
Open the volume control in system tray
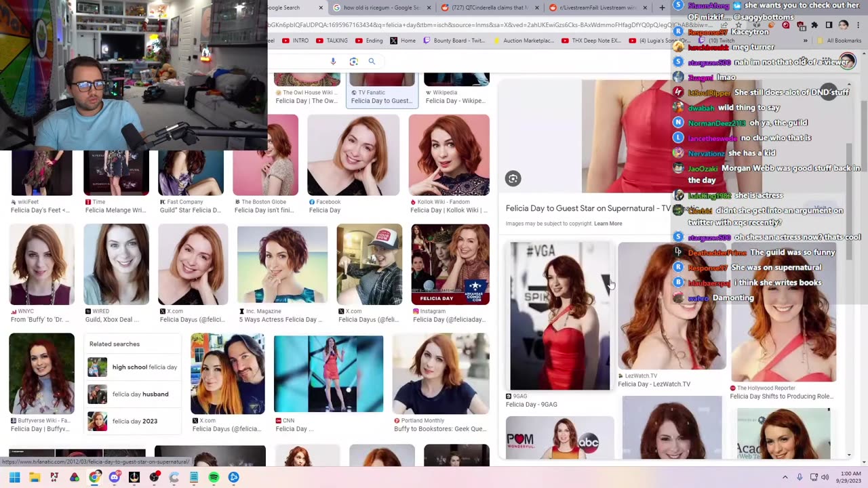point(825,477)
